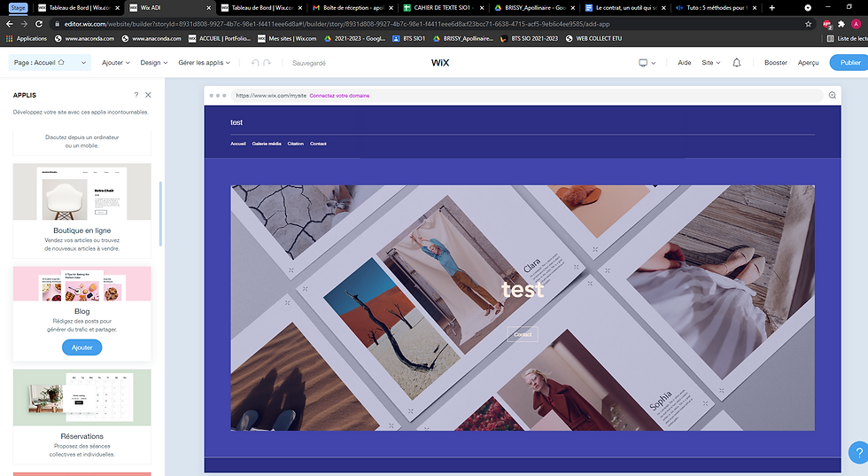
Task: Switch to CAHIER DE TEXTE SIO1 tab
Action: pyautogui.click(x=443, y=8)
